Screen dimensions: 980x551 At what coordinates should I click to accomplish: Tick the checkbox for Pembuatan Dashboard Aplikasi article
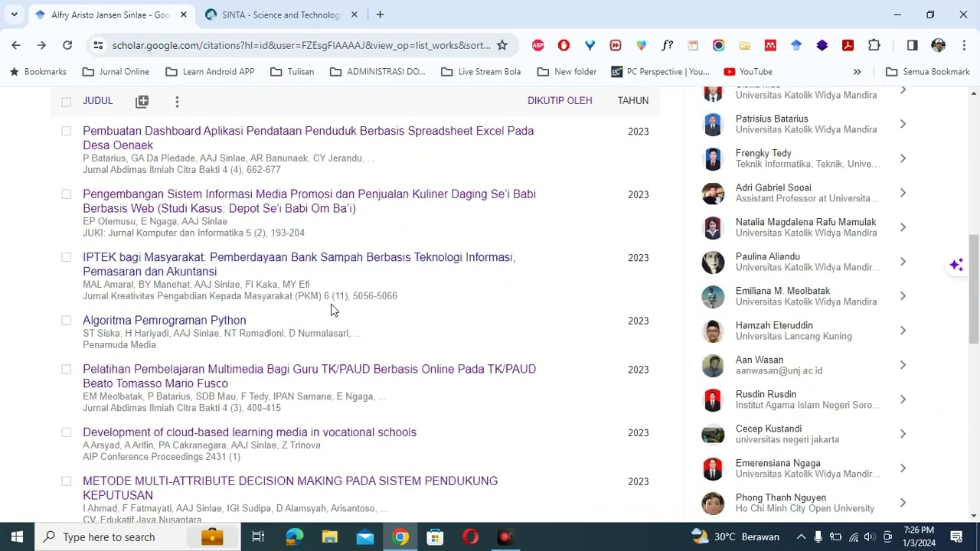click(66, 131)
